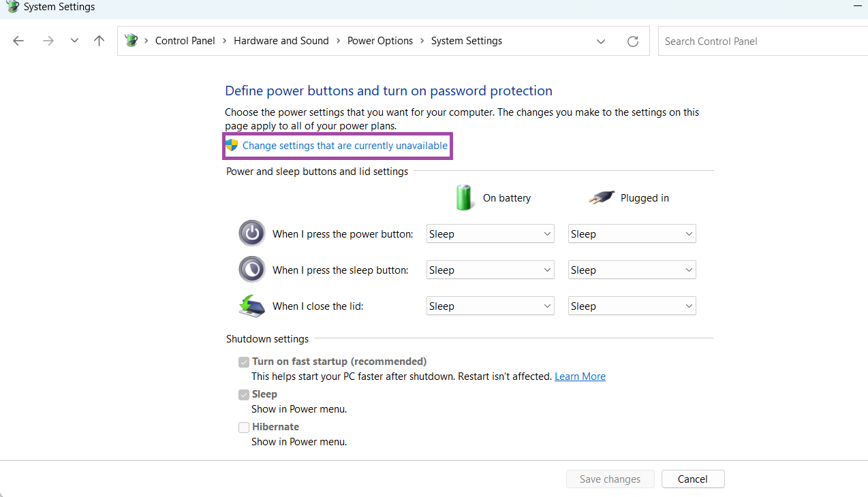Click the sleep button moon icon
Viewport: 868px width, 497px height.
tap(251, 270)
